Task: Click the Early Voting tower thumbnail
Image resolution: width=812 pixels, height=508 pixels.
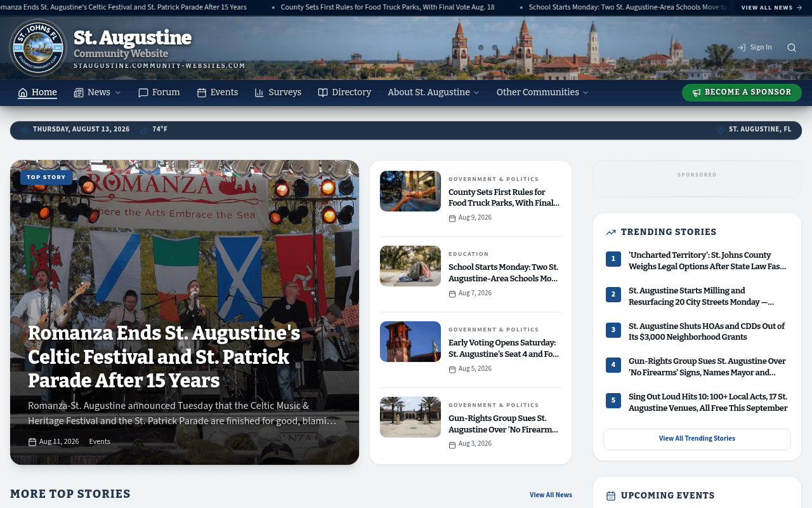Action: (410, 342)
